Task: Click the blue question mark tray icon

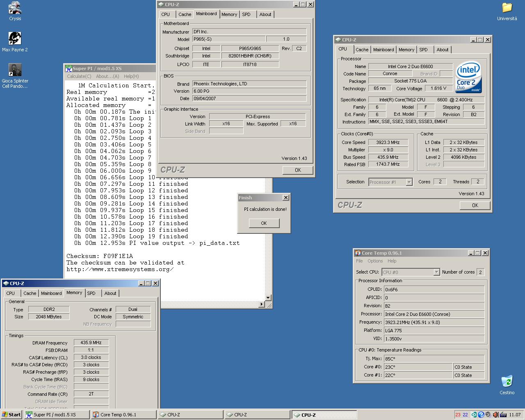Action: click(x=481, y=415)
